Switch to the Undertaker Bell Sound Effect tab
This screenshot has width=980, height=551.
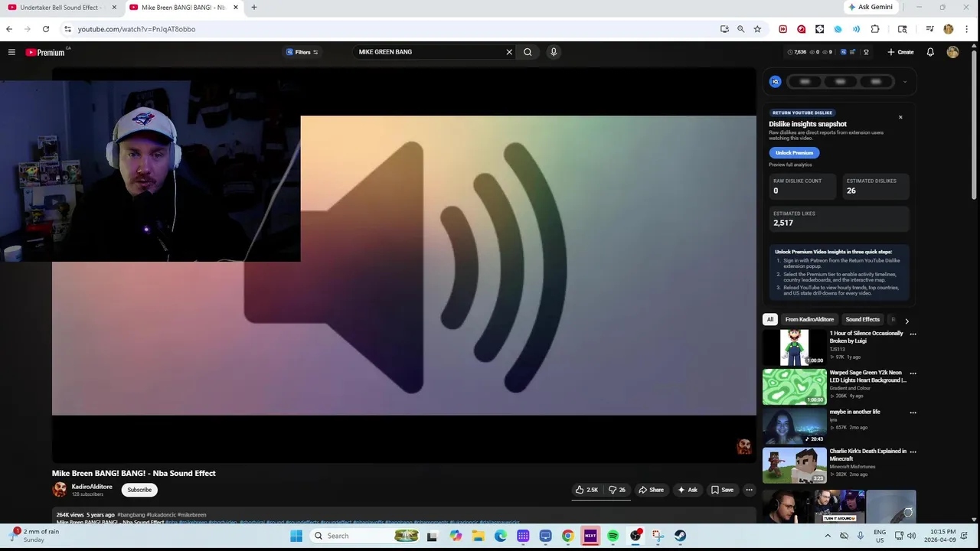60,8
